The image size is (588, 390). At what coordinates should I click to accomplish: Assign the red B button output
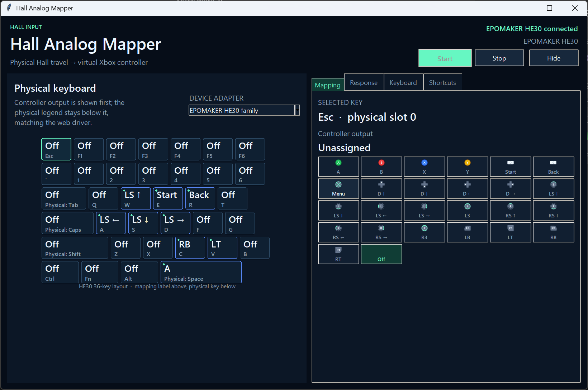381,167
